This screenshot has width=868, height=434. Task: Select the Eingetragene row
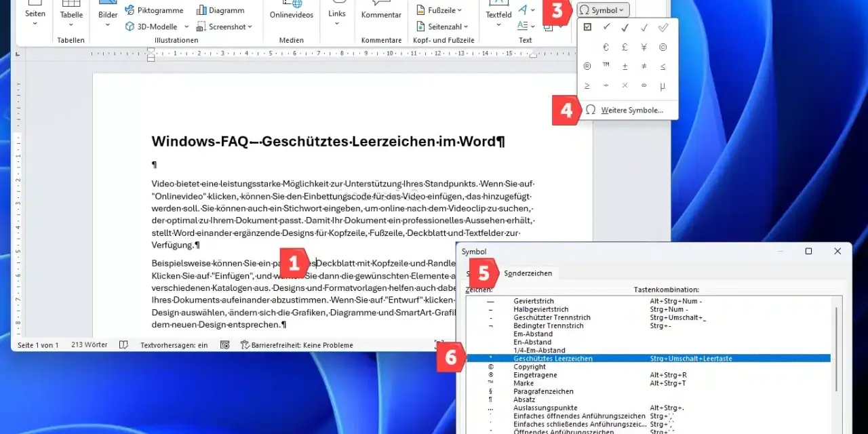(x=648, y=375)
